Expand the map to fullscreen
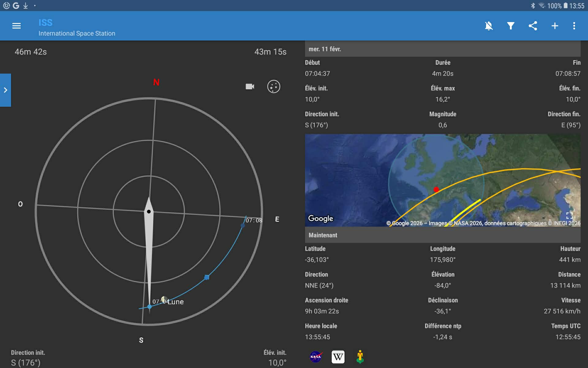 (x=569, y=215)
